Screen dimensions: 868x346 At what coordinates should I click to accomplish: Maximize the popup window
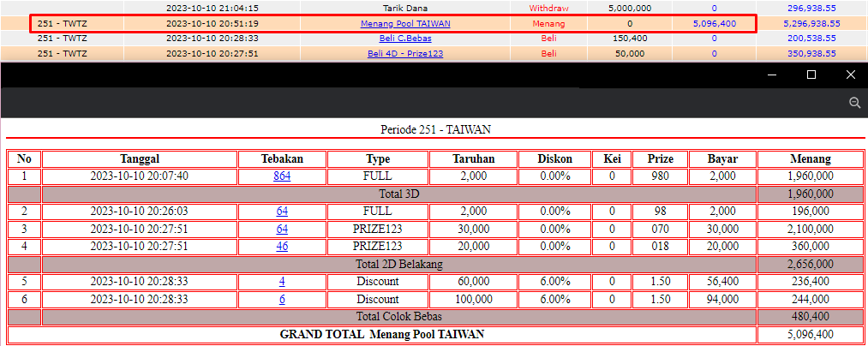point(811,75)
